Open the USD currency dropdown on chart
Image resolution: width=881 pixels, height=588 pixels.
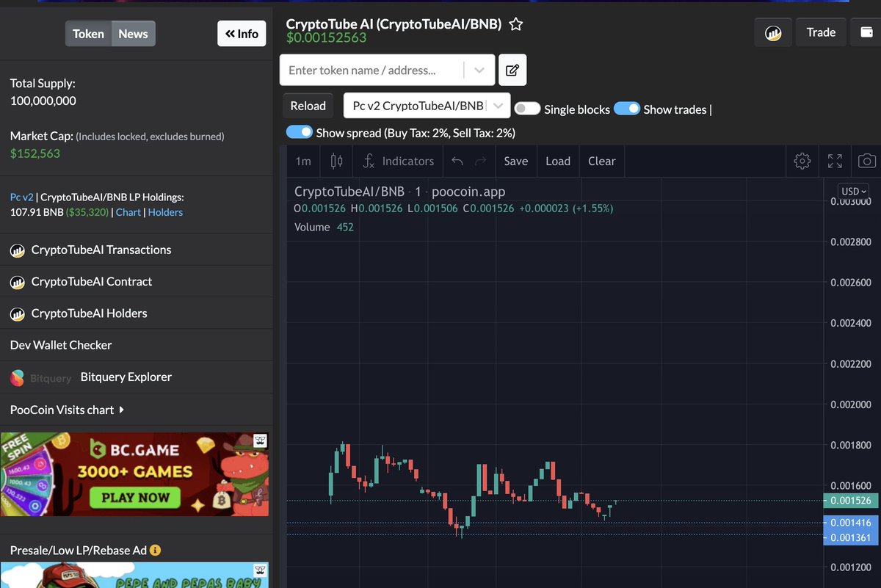coord(855,191)
